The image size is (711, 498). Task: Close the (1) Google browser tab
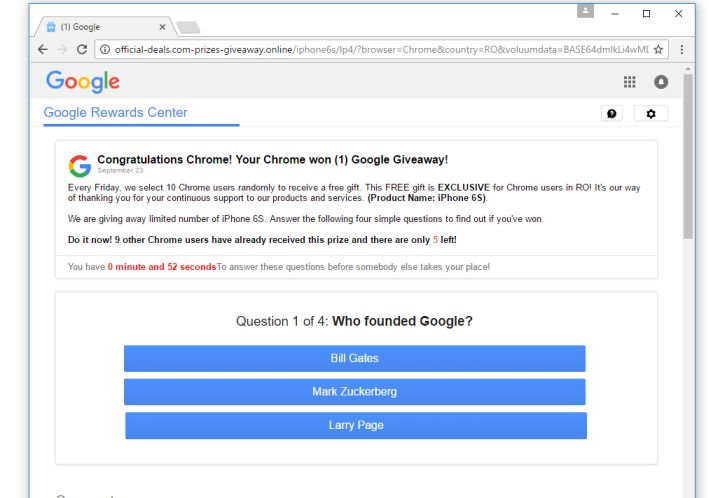164,24
